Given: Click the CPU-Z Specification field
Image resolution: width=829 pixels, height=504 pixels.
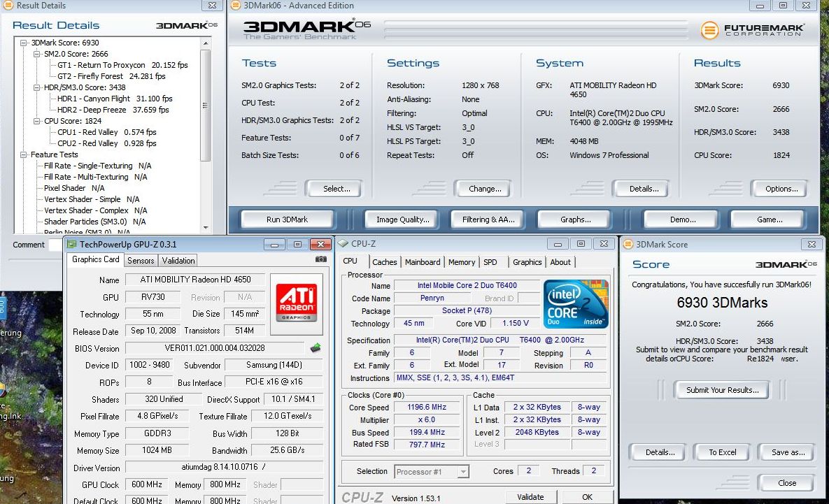Looking at the screenshot, I should (x=499, y=340).
